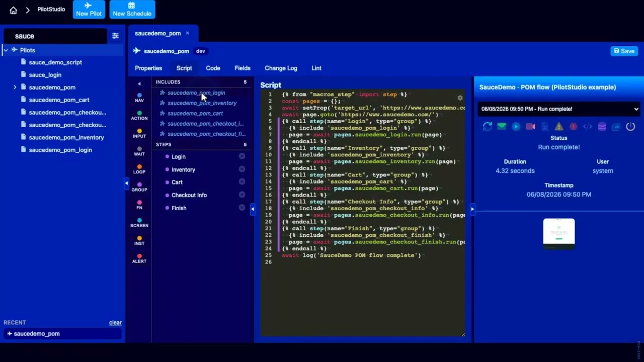Open saucedemo_pom_inventory in file tree
Screen dimensions: 644x362
point(66,137)
